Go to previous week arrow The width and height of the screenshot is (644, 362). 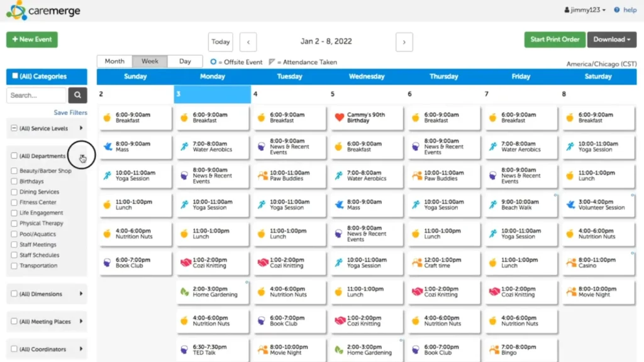248,42
